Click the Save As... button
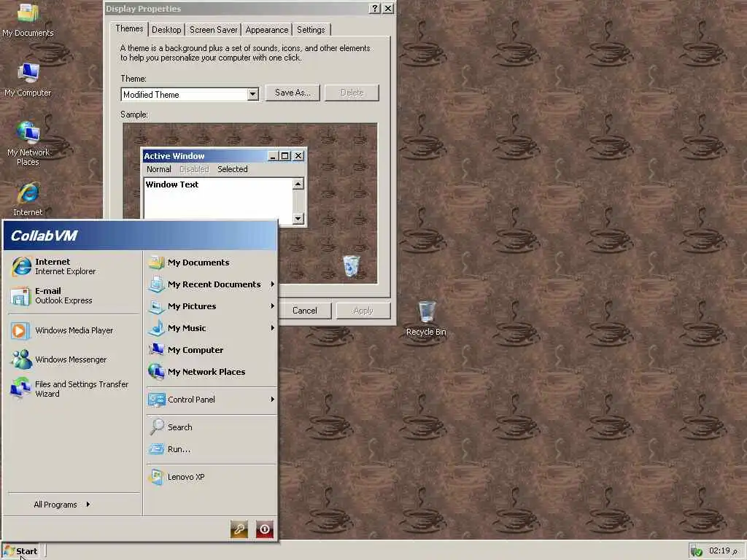This screenshot has height=560, width=747. click(x=293, y=93)
